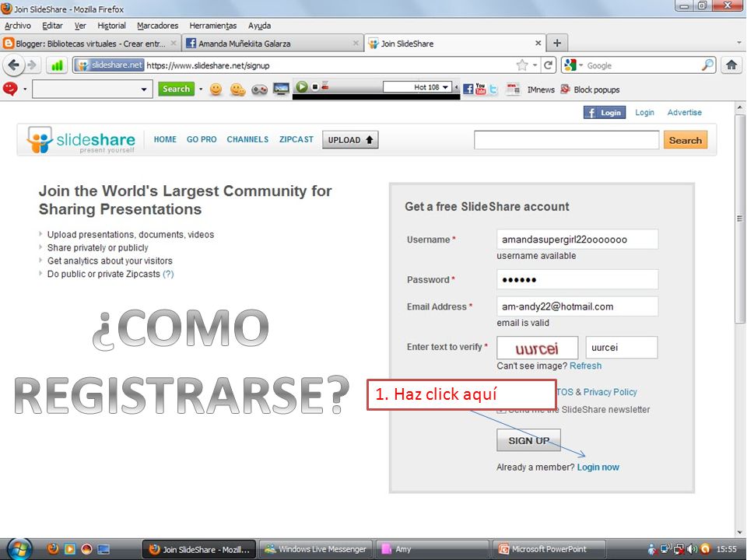Click the red speech bubble toolbar logo
The height and width of the screenshot is (560, 747).
point(10,89)
